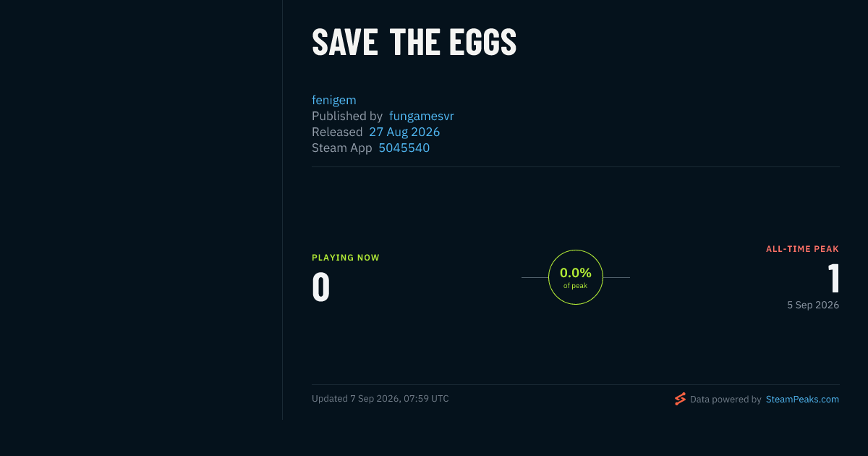Click the 0.0% of peak circle
868x456 pixels.
click(x=576, y=277)
